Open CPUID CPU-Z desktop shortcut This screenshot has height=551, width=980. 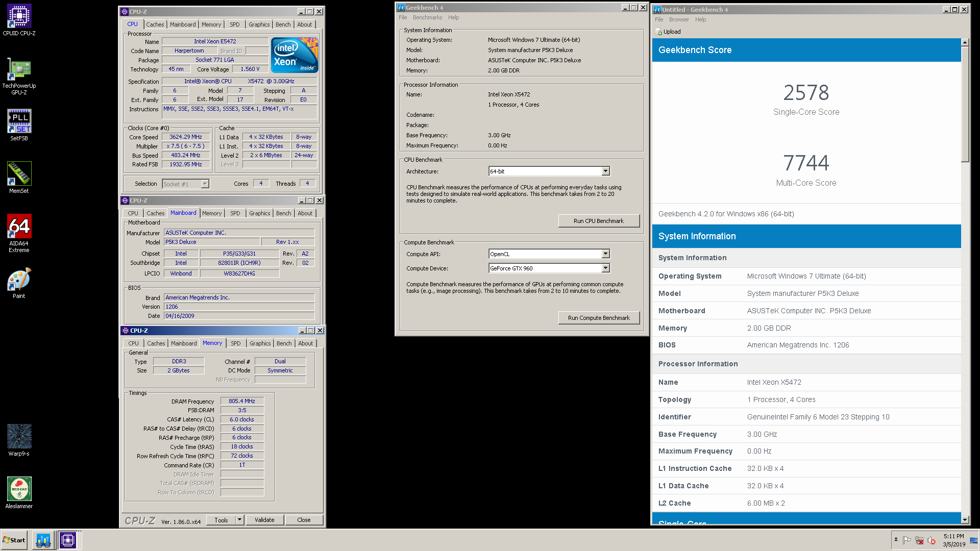pyautogui.click(x=19, y=20)
